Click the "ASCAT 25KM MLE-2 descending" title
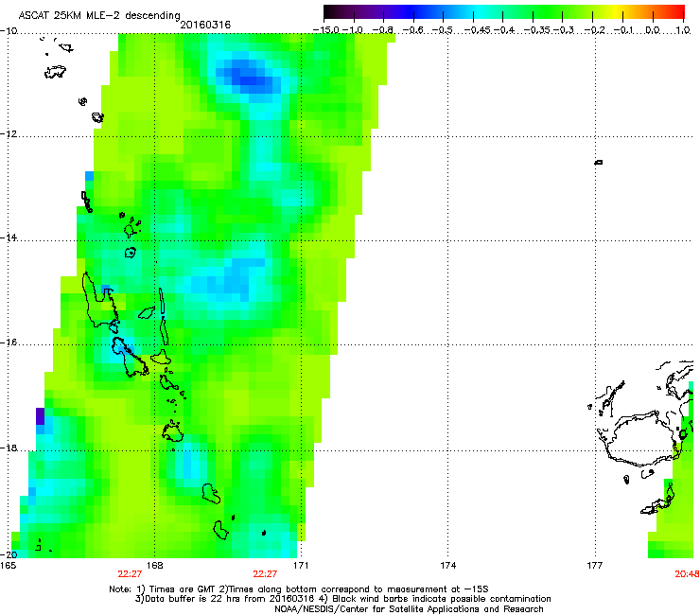700x615 pixels. [99, 15]
